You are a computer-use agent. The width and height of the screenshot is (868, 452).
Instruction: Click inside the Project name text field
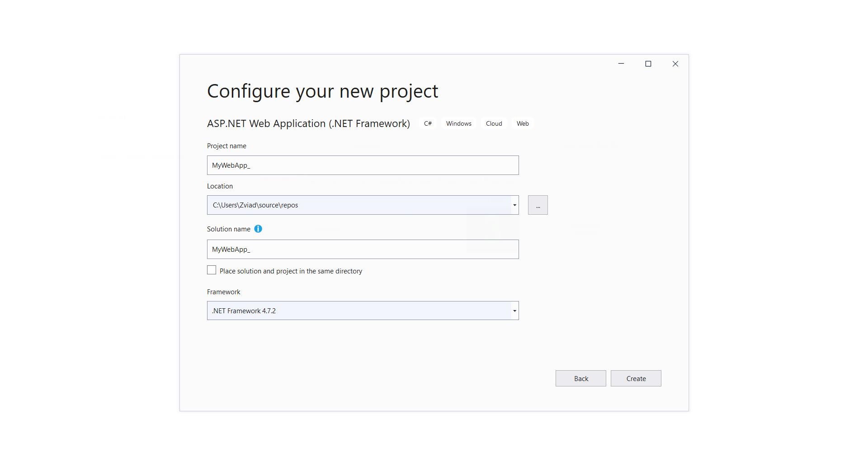point(363,165)
